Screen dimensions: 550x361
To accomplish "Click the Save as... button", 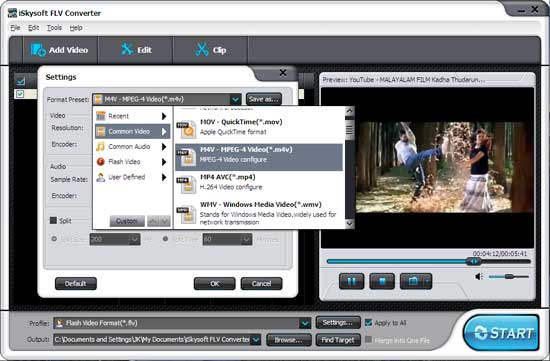I will click(x=264, y=99).
